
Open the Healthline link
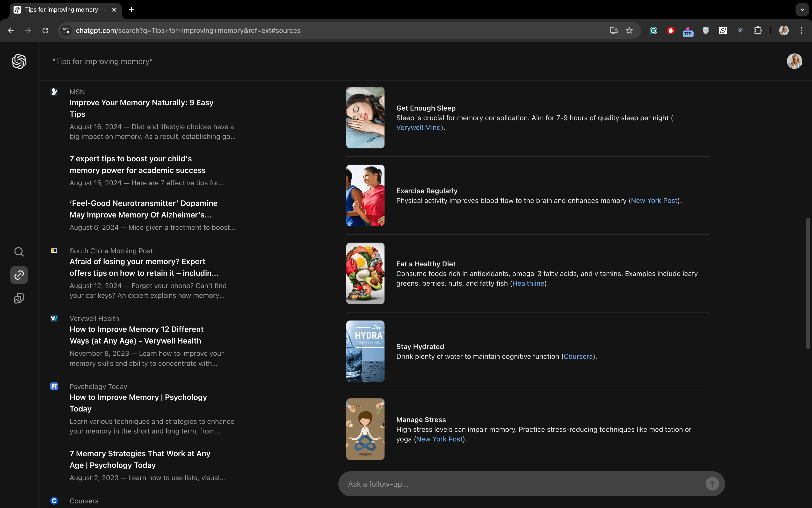528,284
